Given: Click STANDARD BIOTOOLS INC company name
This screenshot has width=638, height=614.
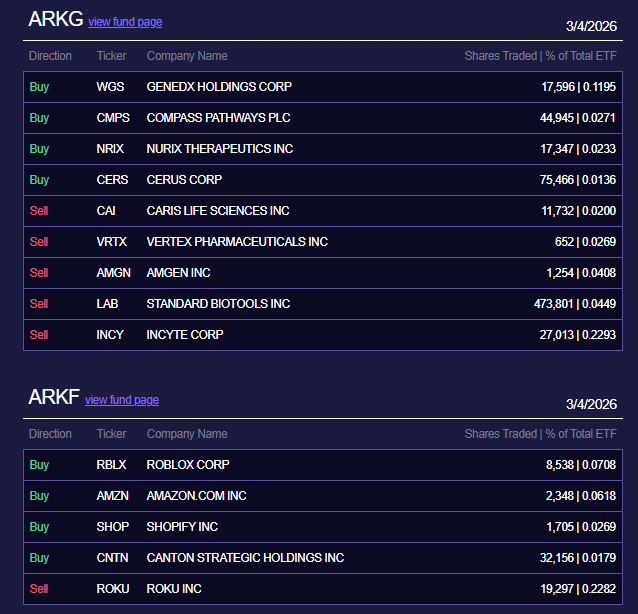Looking at the screenshot, I should click(x=218, y=304).
